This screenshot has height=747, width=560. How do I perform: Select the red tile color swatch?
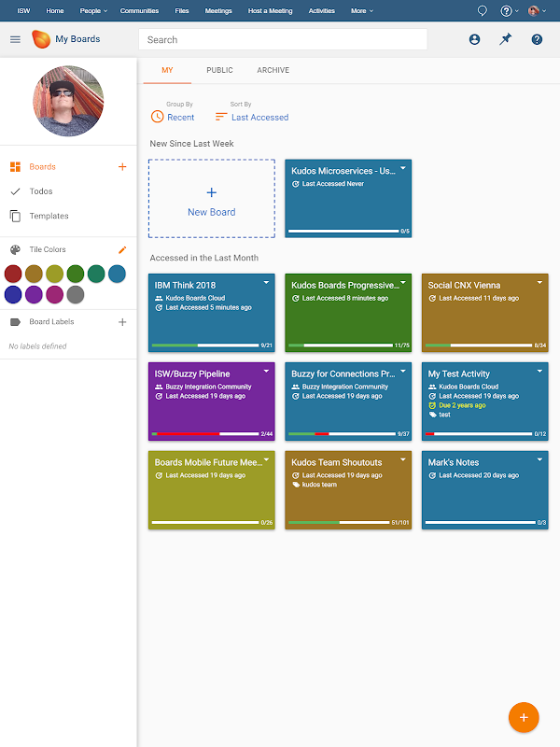pyautogui.click(x=13, y=274)
